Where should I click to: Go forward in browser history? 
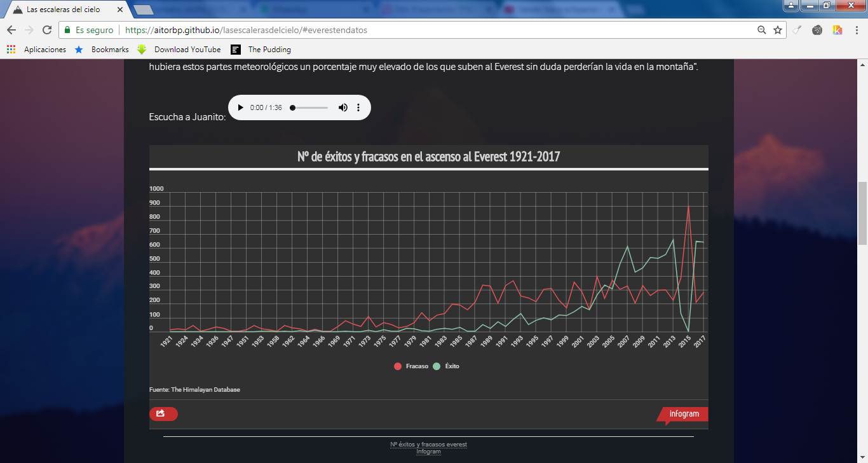[29, 30]
